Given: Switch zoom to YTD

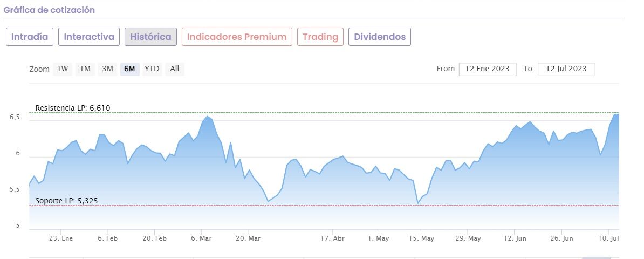Looking at the screenshot, I should click(152, 69).
